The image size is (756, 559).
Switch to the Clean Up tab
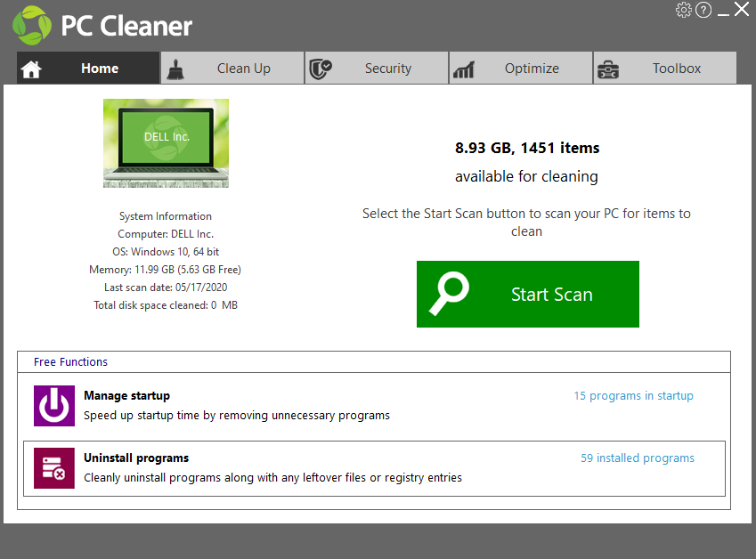[243, 69]
